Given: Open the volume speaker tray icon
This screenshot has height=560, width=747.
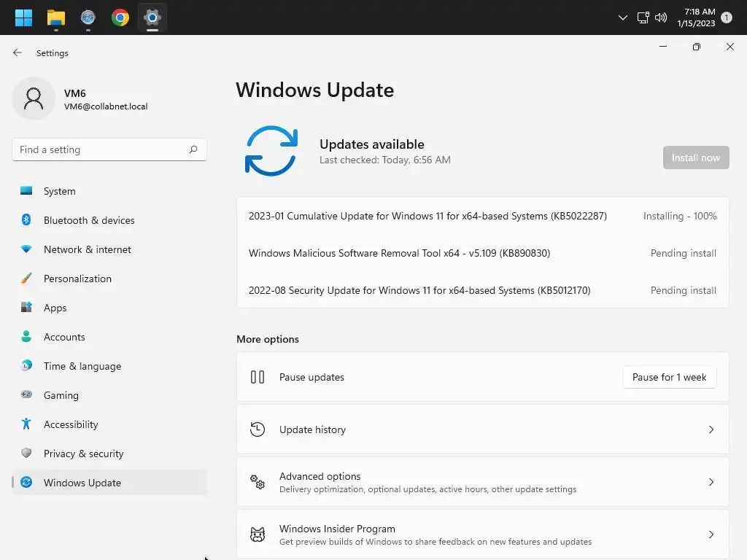Looking at the screenshot, I should pos(661,17).
